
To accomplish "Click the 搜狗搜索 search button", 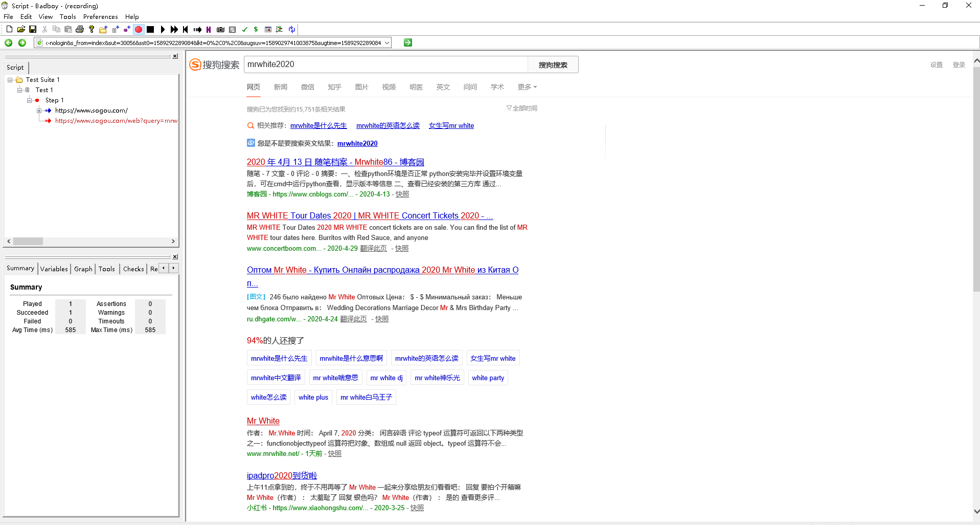I will (x=553, y=65).
